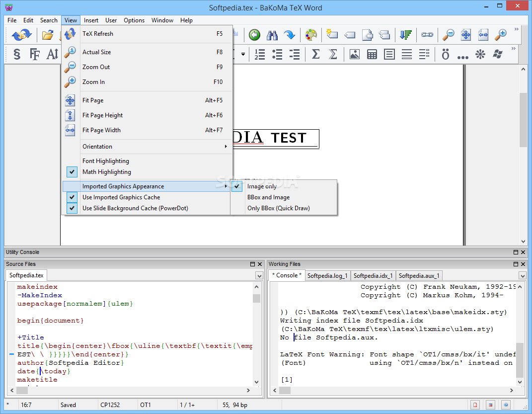532x414 pixels.
Task: Click the new label tag icon with star
Action: (332, 34)
